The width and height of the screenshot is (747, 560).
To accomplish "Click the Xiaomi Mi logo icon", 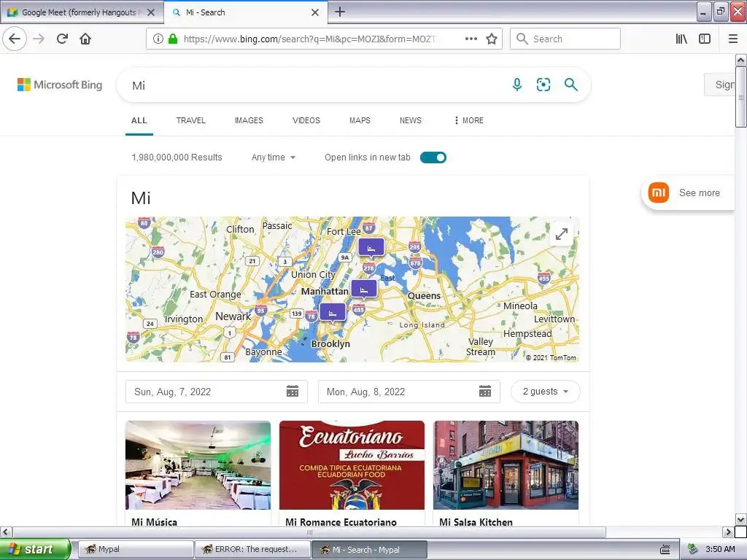I will click(x=659, y=192).
